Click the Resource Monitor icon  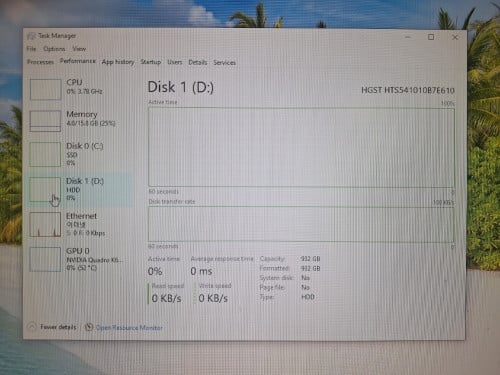click(89, 327)
